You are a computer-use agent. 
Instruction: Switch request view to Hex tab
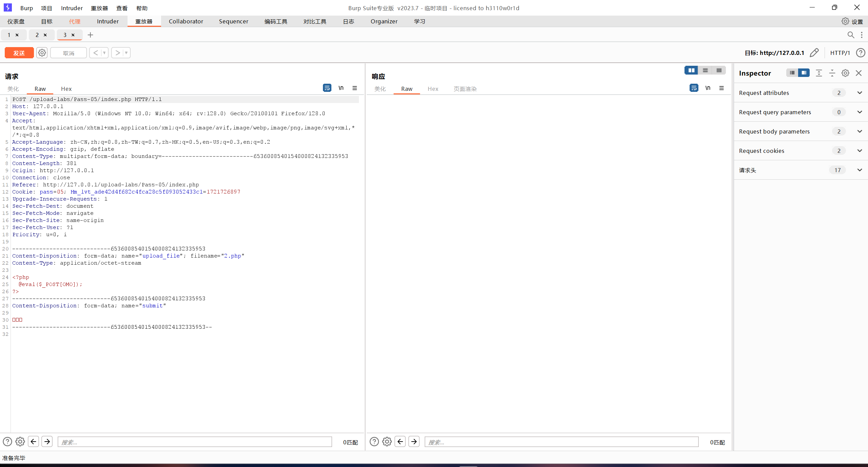(x=66, y=89)
